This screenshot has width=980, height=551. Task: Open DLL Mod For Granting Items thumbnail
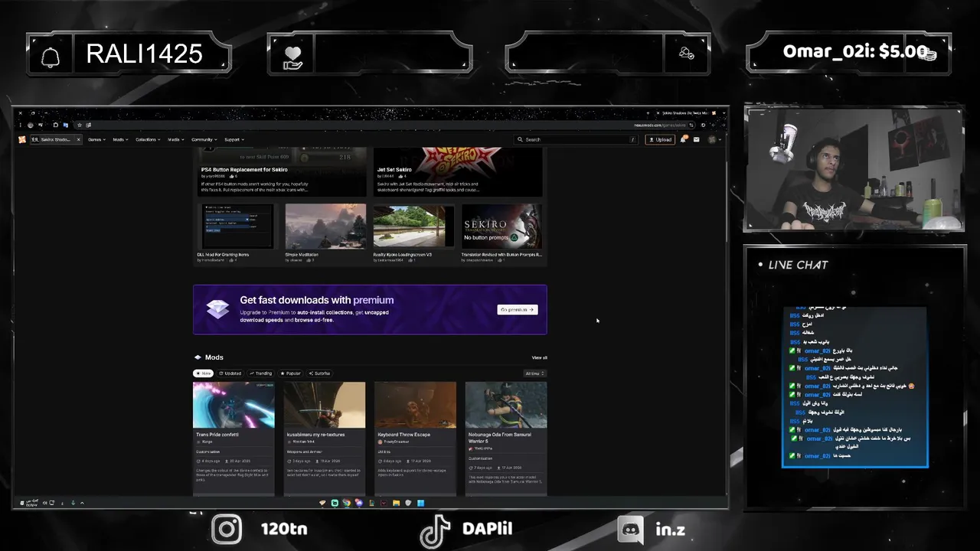point(237,226)
